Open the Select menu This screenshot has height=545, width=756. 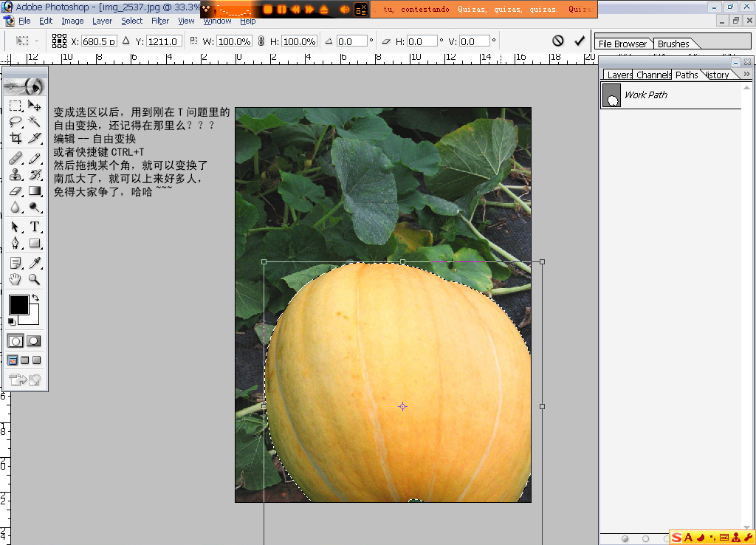click(x=131, y=21)
